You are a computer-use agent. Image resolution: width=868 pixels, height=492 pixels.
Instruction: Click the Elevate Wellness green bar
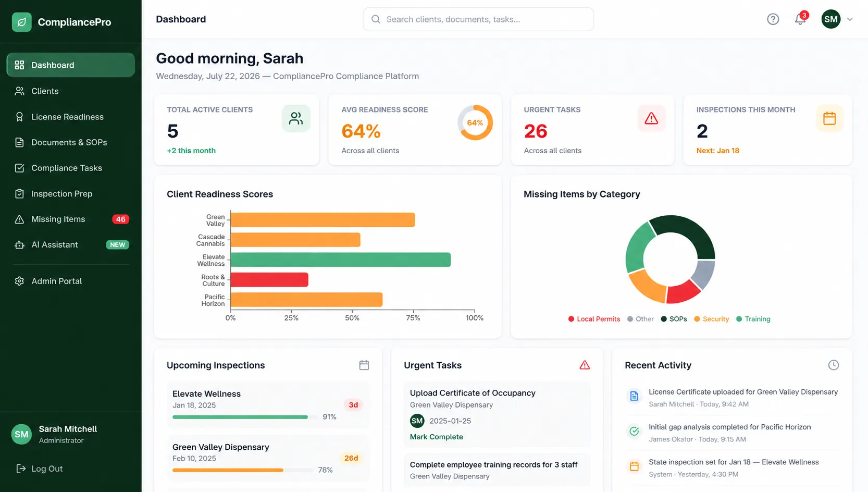point(341,260)
